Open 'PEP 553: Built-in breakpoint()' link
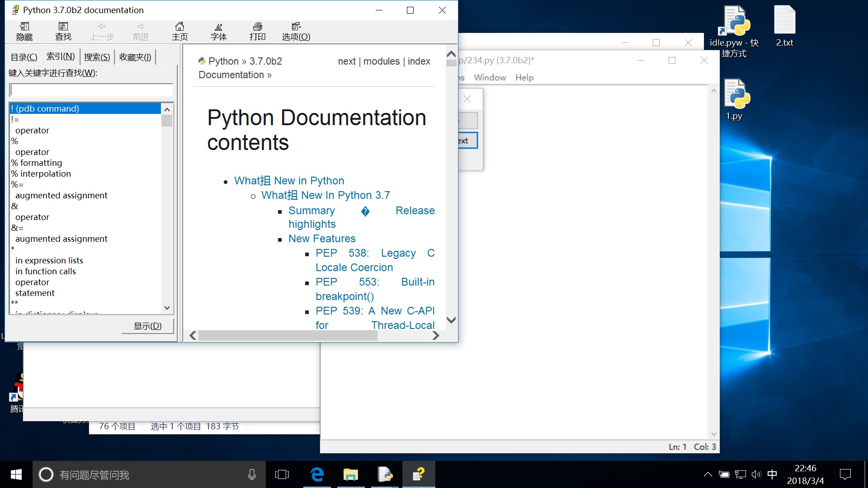 click(x=375, y=289)
